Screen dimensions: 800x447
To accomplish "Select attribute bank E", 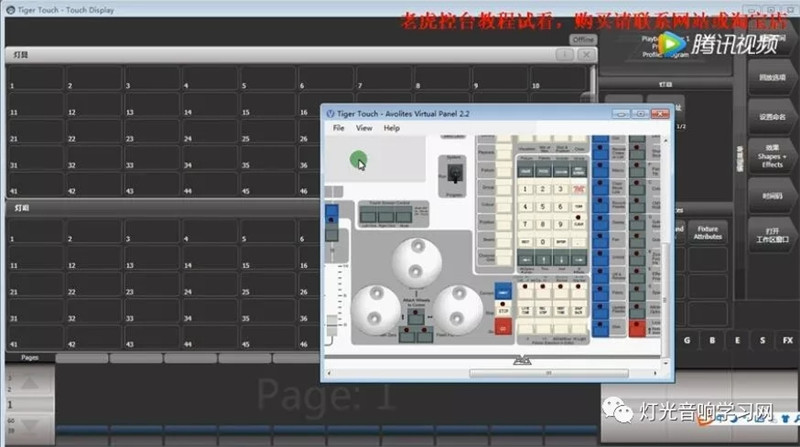I will [737, 340].
